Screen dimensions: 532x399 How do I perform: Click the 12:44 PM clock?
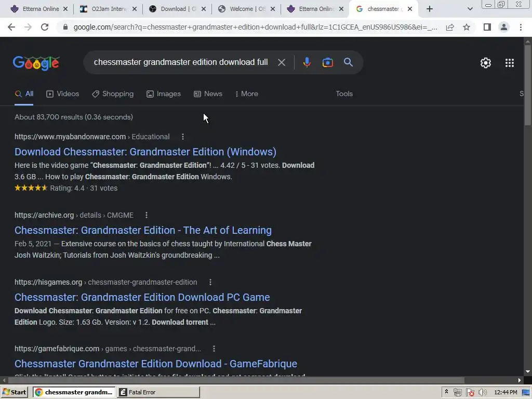506,392
